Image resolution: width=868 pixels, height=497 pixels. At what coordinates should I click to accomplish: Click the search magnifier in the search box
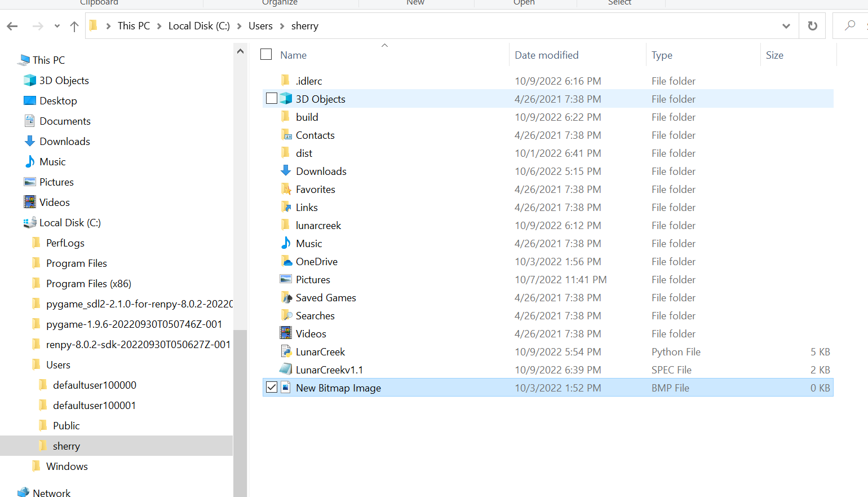[x=851, y=25]
